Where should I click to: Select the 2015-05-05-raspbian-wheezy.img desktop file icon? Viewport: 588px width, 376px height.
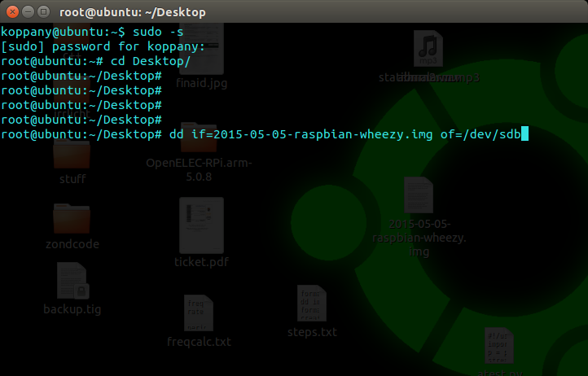point(419,195)
